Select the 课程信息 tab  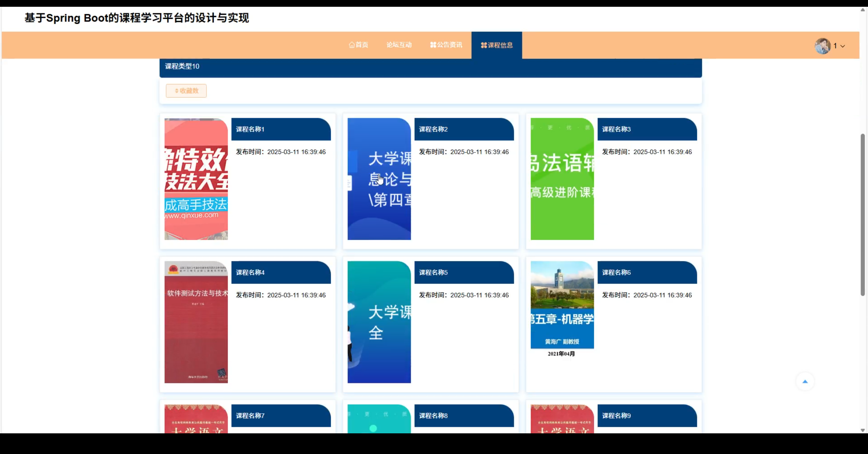pos(497,45)
